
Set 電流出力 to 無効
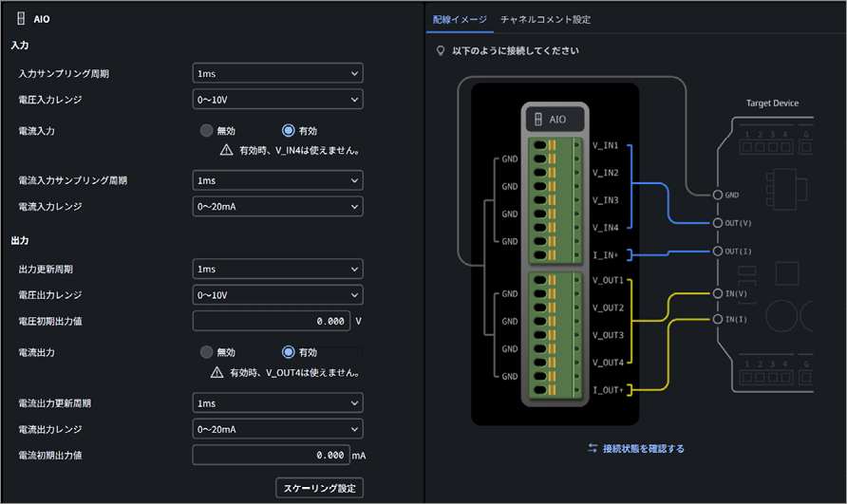206,352
